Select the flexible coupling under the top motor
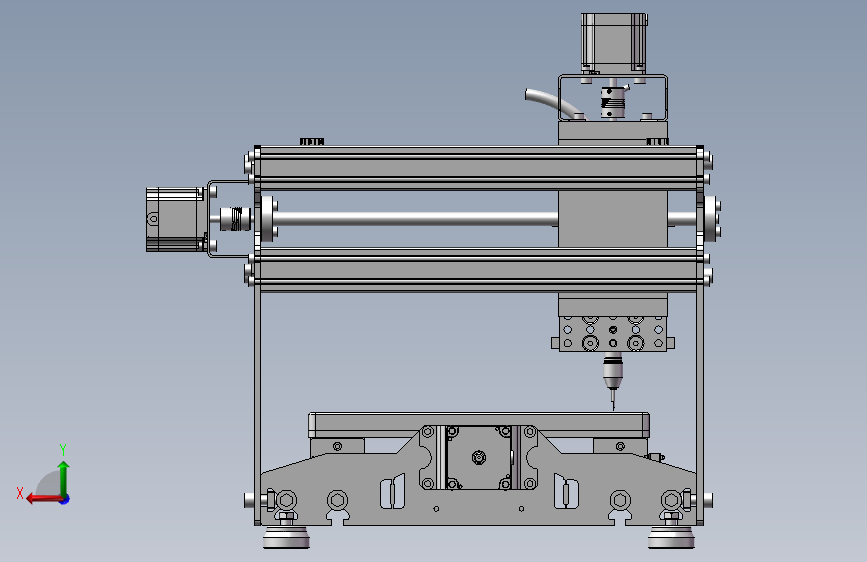867x562 pixels. pos(613,102)
